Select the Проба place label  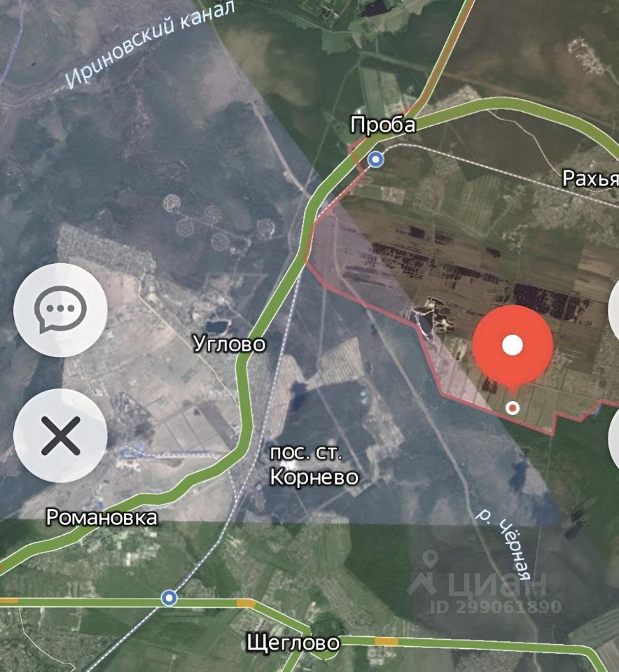point(383,125)
